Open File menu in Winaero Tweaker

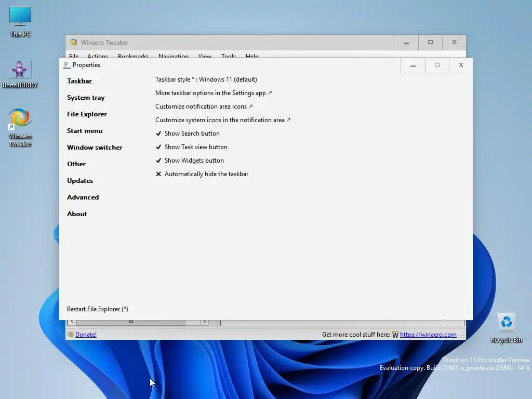74,55
